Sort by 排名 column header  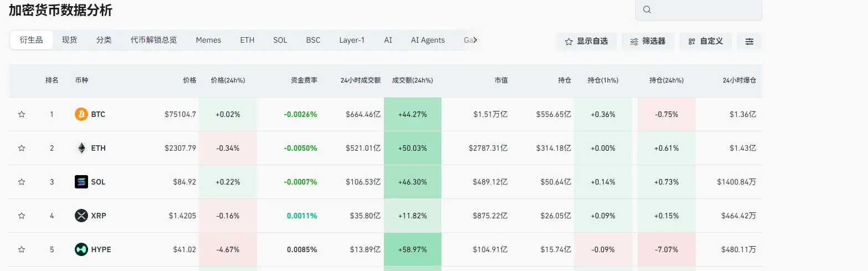click(52, 80)
